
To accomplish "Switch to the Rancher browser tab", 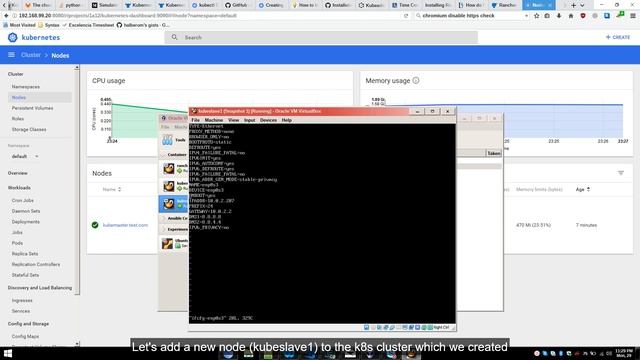I will 504,5.
